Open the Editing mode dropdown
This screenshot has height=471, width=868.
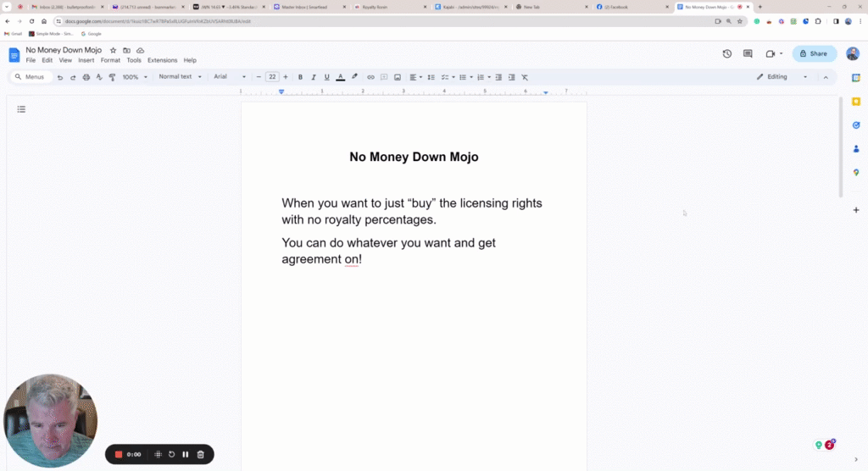coord(782,77)
